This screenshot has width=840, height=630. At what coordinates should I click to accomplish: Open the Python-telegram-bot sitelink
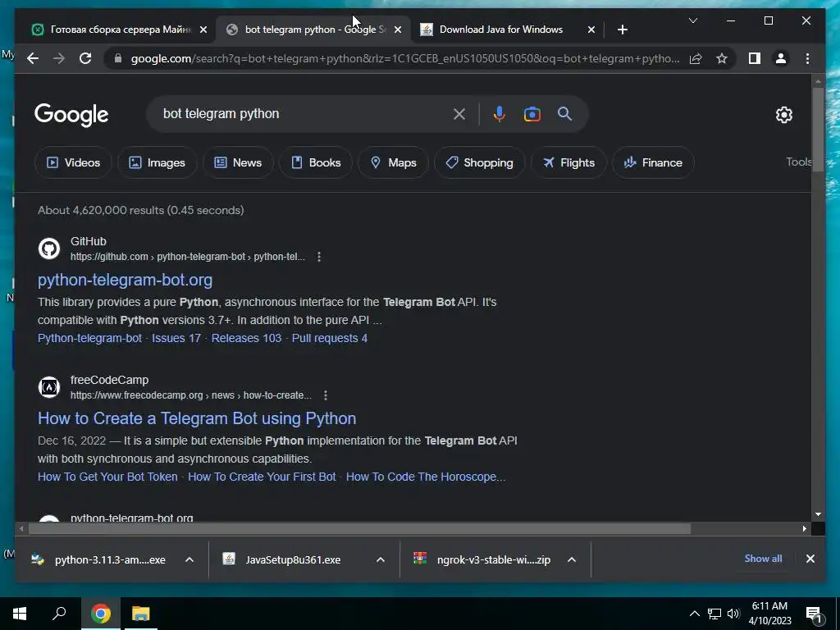89,338
